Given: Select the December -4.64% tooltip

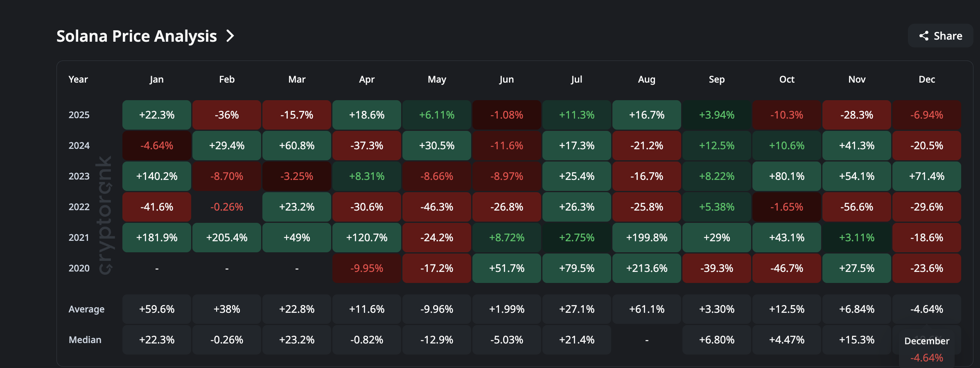Looking at the screenshot, I should [927, 350].
